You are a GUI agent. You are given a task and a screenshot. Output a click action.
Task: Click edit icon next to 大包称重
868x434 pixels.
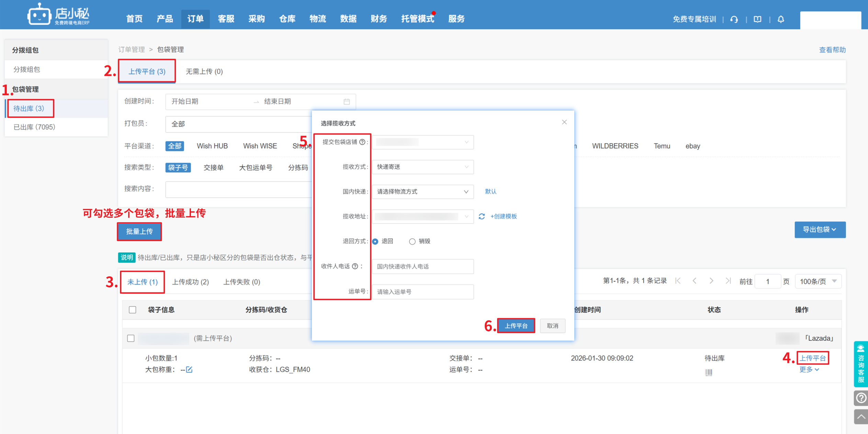[189, 369]
